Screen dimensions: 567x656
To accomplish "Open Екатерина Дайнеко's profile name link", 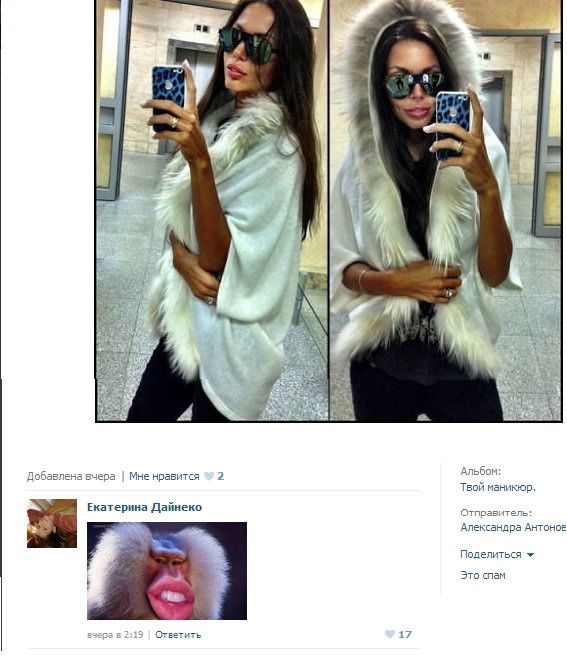I will click(x=144, y=507).
